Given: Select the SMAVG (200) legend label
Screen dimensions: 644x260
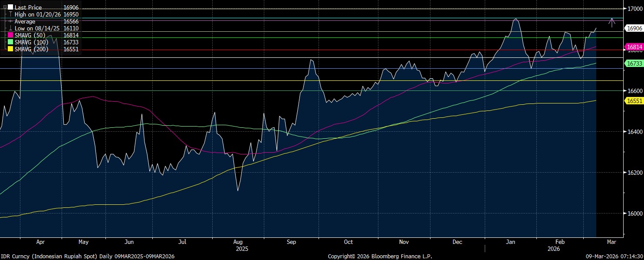Looking at the screenshot, I should click(x=32, y=49).
